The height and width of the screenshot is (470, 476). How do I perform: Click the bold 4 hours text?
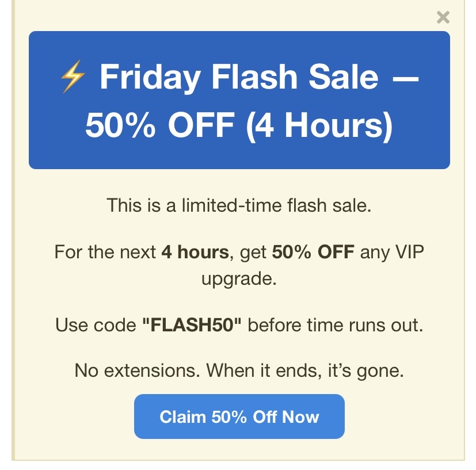[196, 252]
